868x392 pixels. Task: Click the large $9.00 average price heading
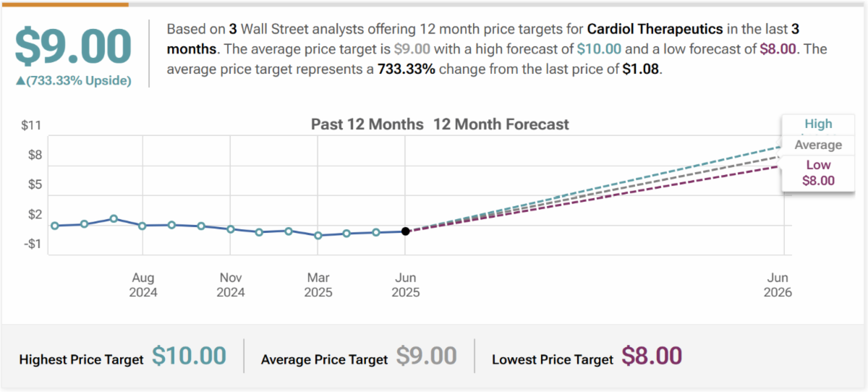(73, 47)
